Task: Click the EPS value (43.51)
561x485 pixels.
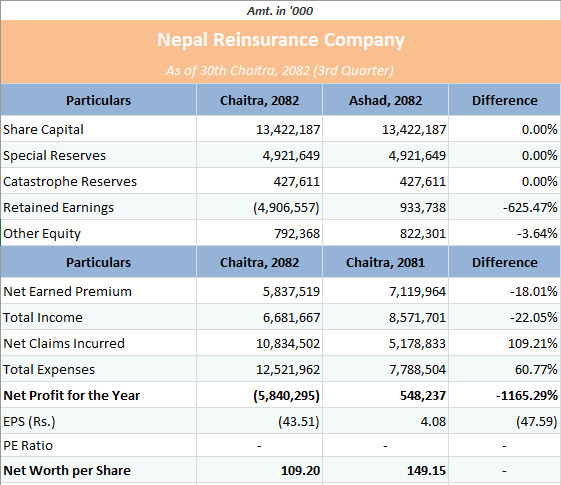Action: pos(298,422)
